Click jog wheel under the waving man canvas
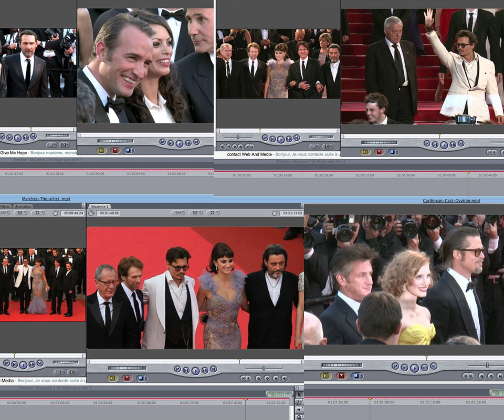The image size is (504, 420). pos(379,142)
